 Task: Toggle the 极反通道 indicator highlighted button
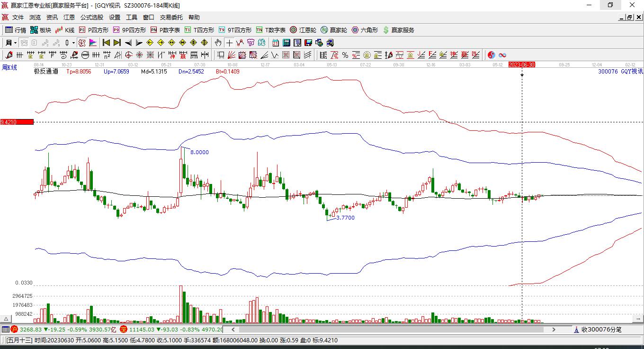tap(82, 43)
